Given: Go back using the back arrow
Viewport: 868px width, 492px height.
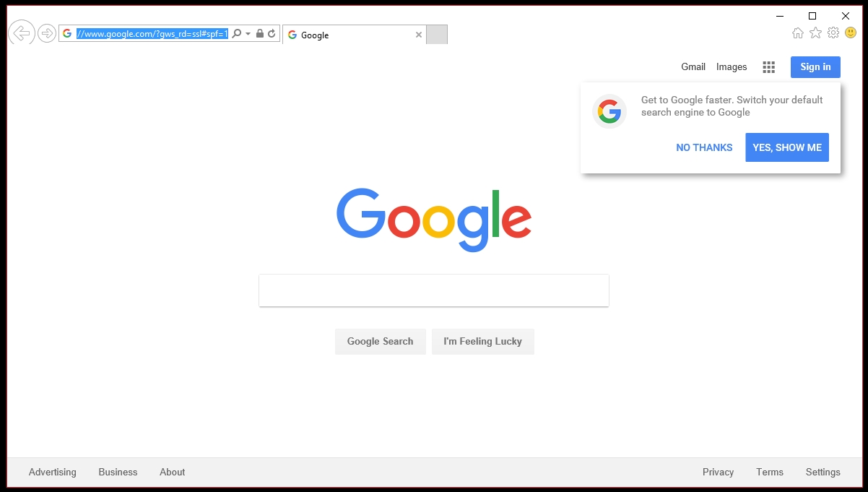Looking at the screenshot, I should [x=22, y=33].
